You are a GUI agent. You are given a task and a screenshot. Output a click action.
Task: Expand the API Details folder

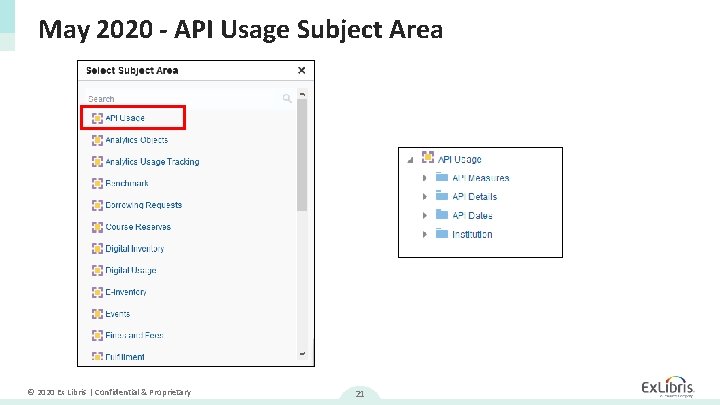coord(425,197)
